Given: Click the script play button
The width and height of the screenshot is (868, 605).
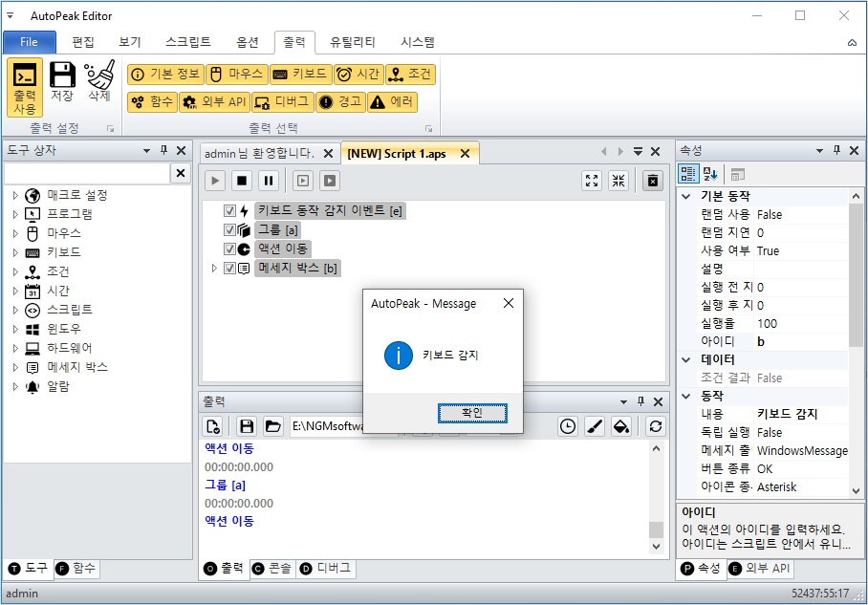Looking at the screenshot, I should click(x=215, y=181).
